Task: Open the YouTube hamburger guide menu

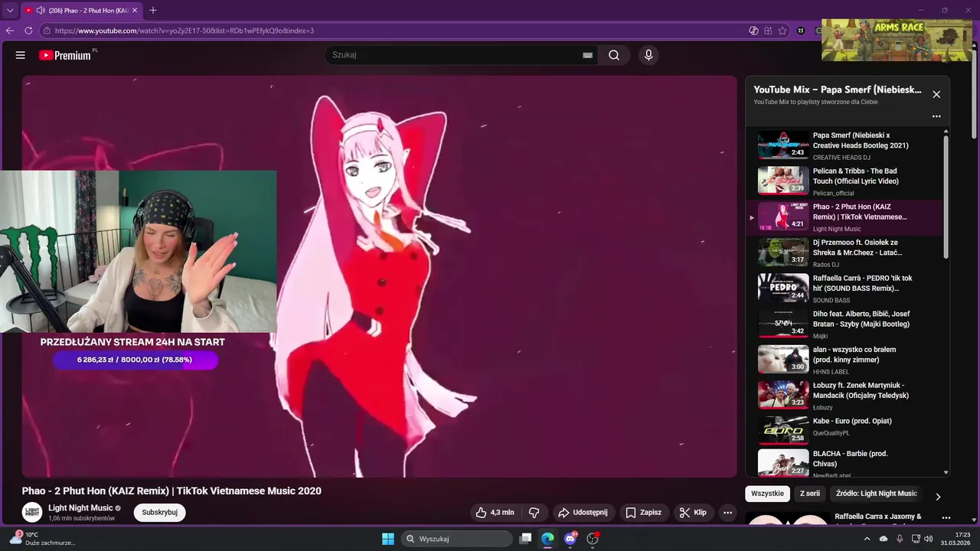Action: pos(21,55)
